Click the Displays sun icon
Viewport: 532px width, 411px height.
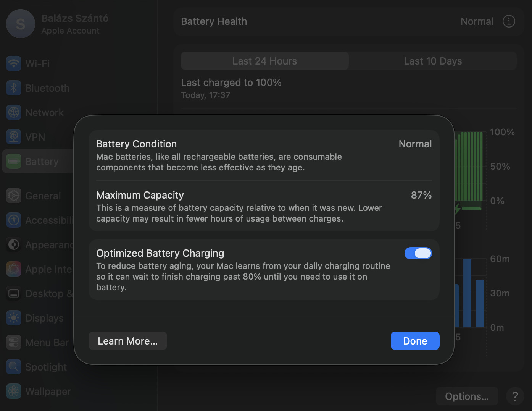coord(14,318)
